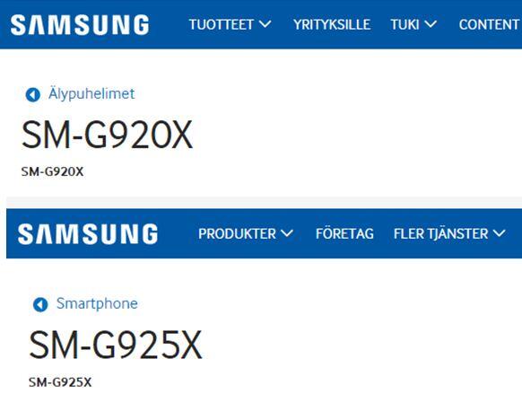This screenshot has height=420, width=522.
Task: Expand the TUOTTEET dropdown chevron
Action: [x=265, y=24]
